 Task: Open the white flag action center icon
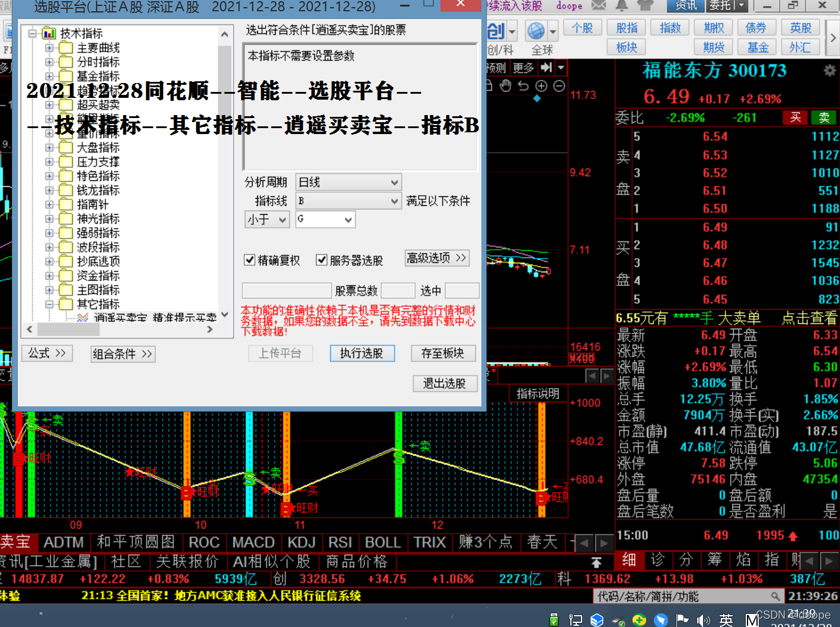[682, 620]
